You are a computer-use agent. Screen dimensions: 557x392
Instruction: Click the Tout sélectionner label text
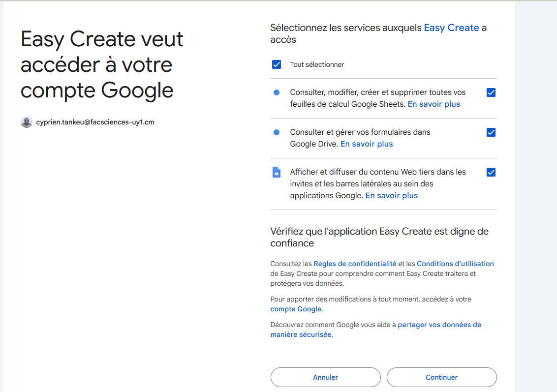(x=317, y=64)
